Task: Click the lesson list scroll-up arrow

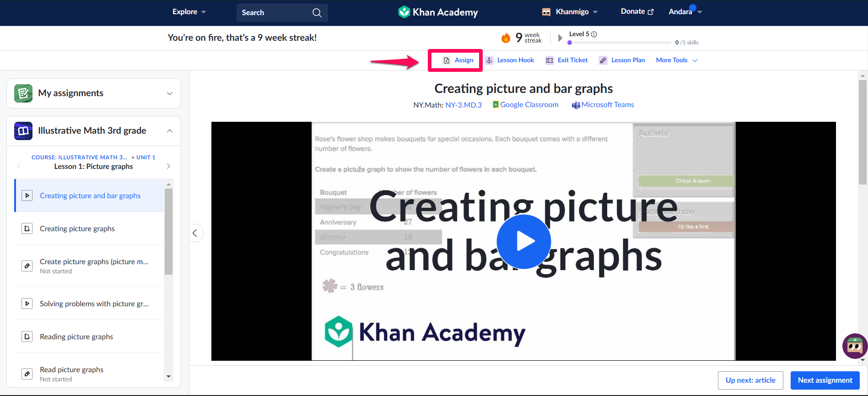Action: pos(168,184)
